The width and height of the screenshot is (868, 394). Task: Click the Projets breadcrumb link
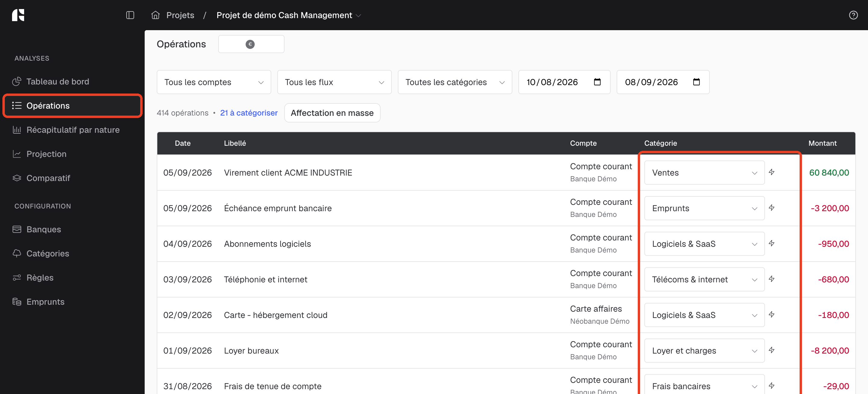pos(180,15)
